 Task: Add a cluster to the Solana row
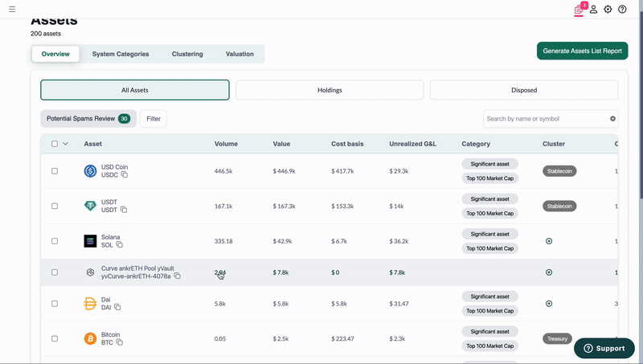coord(549,241)
